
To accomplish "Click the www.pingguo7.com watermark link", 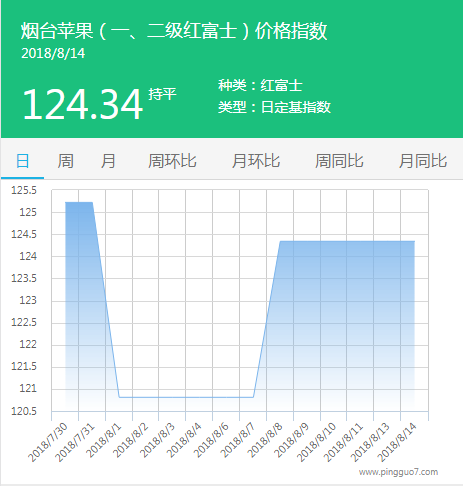I will (398, 472).
